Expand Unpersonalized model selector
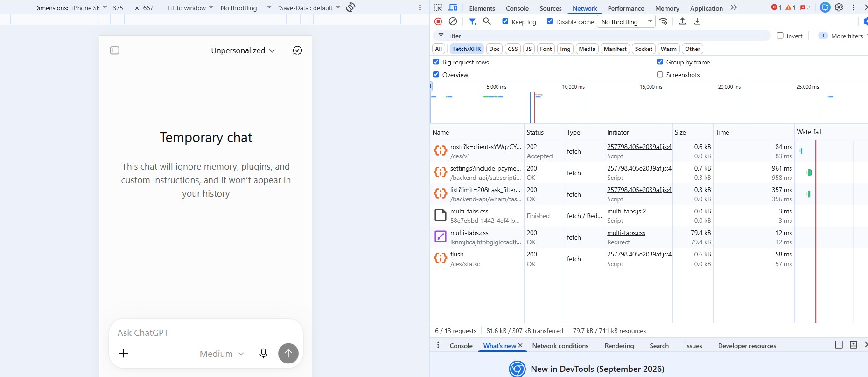868x377 pixels. (243, 50)
